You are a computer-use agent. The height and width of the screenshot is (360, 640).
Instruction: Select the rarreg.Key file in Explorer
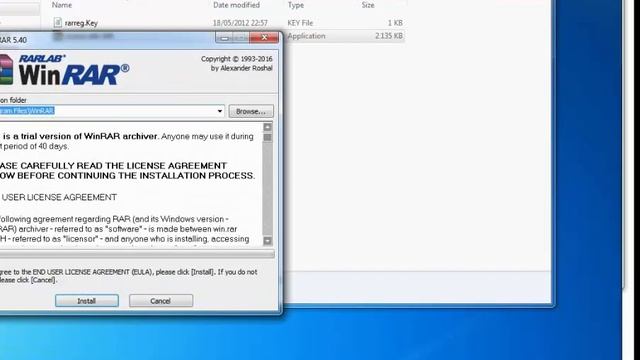tap(81, 23)
